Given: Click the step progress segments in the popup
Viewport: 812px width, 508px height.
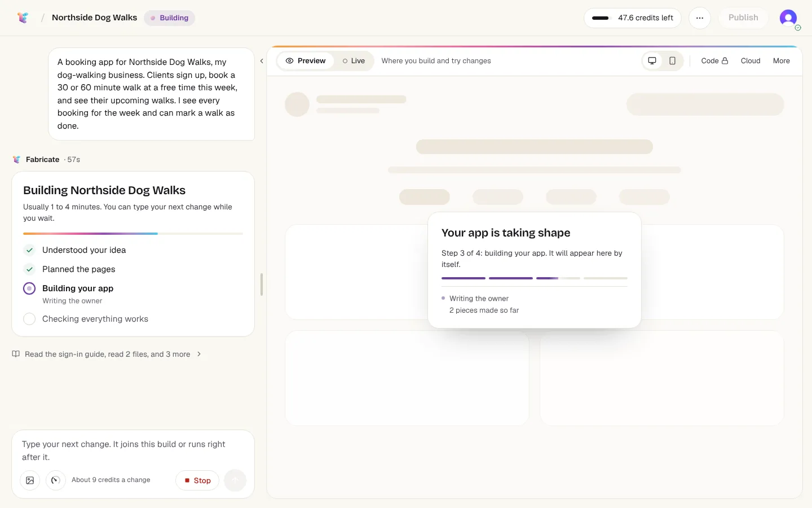Looking at the screenshot, I should [535, 278].
